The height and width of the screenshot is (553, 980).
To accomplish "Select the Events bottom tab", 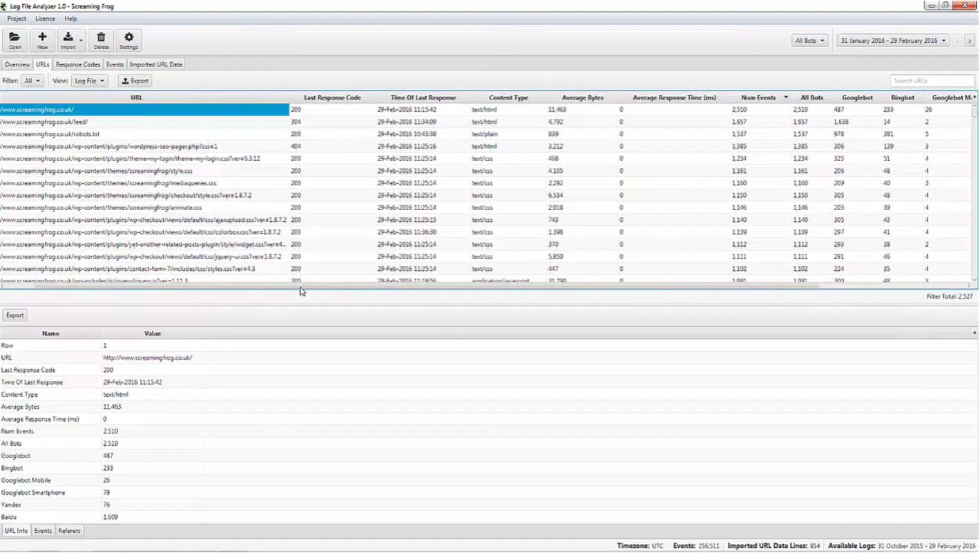I will pos(43,531).
